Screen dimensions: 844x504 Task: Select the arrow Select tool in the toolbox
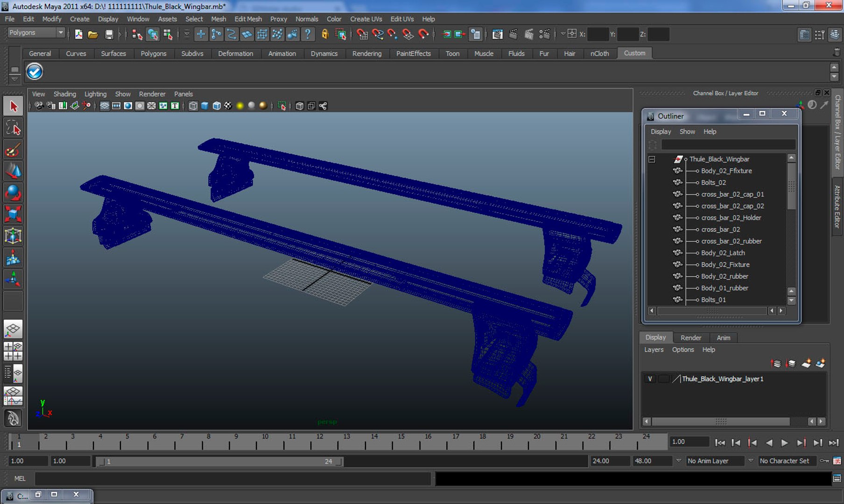tap(13, 106)
